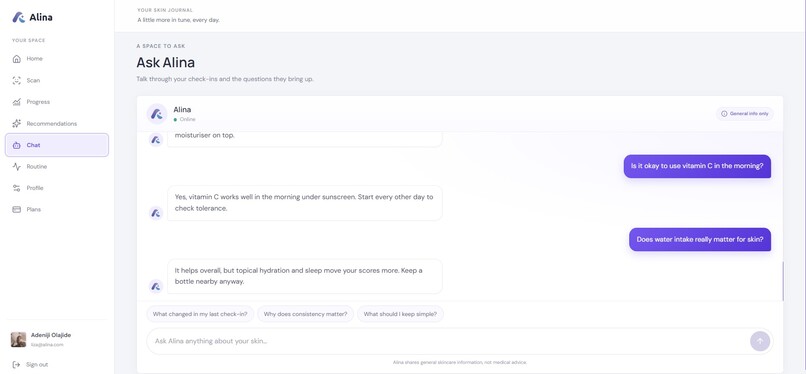Sign out of the account
Screen dimensions: 806x374
(30, 364)
